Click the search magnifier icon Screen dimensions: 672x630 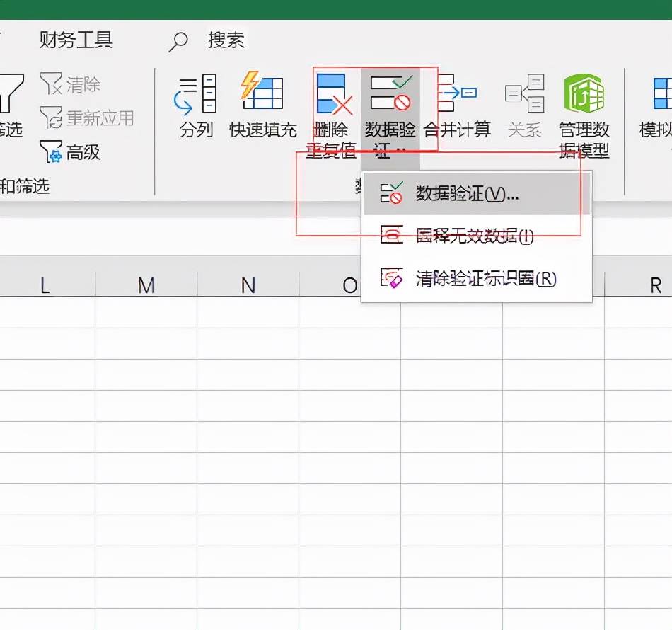[x=178, y=42]
